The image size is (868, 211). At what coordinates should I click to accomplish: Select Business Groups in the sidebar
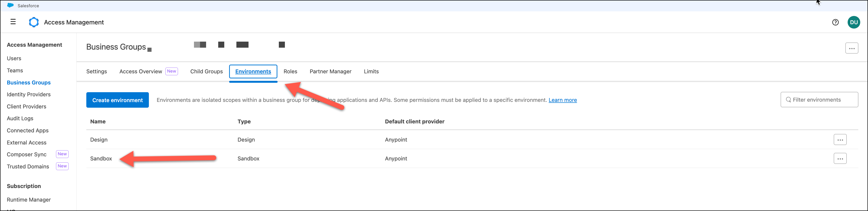tap(29, 83)
